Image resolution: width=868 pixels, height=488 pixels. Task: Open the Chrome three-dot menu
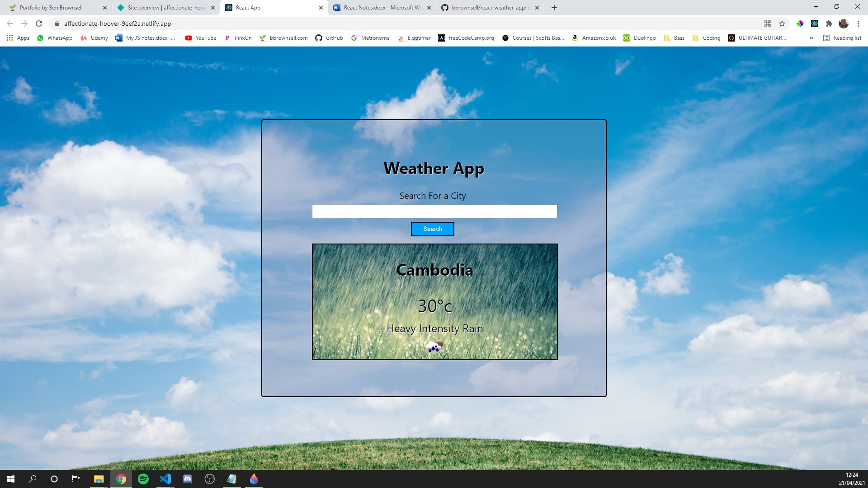858,23
